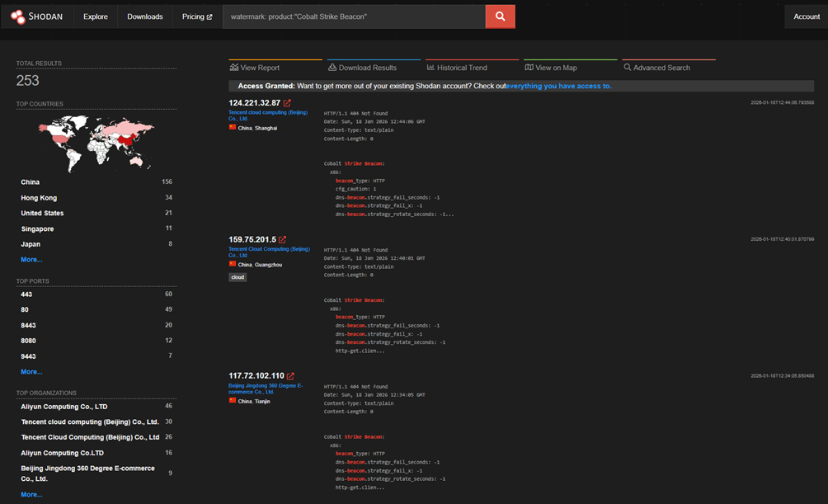Filter results by Hong Kong
The width and height of the screenshot is (828, 504).
coord(39,198)
